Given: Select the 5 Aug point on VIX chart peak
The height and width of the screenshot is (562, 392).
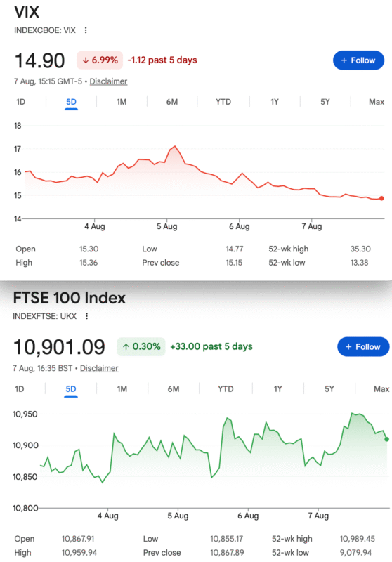Looking at the screenshot, I should pos(175,146).
